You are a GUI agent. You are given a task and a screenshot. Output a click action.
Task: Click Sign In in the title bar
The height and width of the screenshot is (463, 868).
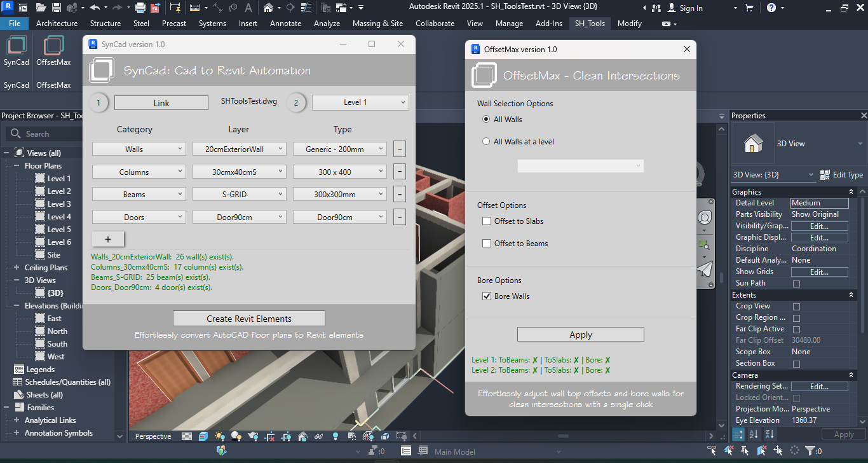tap(691, 8)
